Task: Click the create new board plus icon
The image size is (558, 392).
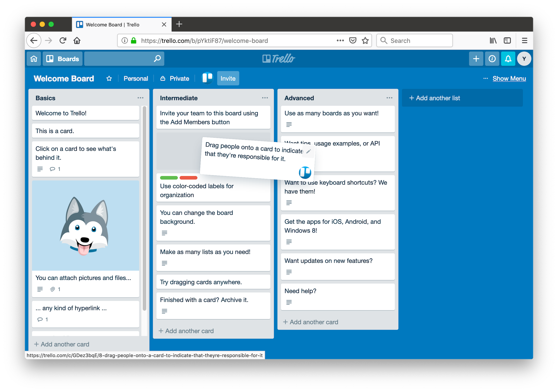Action: point(476,59)
